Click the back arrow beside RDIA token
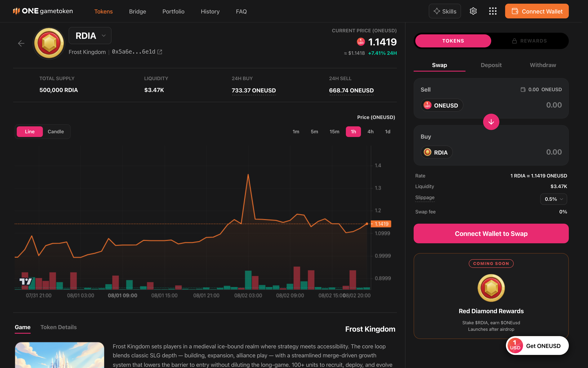This screenshot has width=588, height=368. click(21, 43)
